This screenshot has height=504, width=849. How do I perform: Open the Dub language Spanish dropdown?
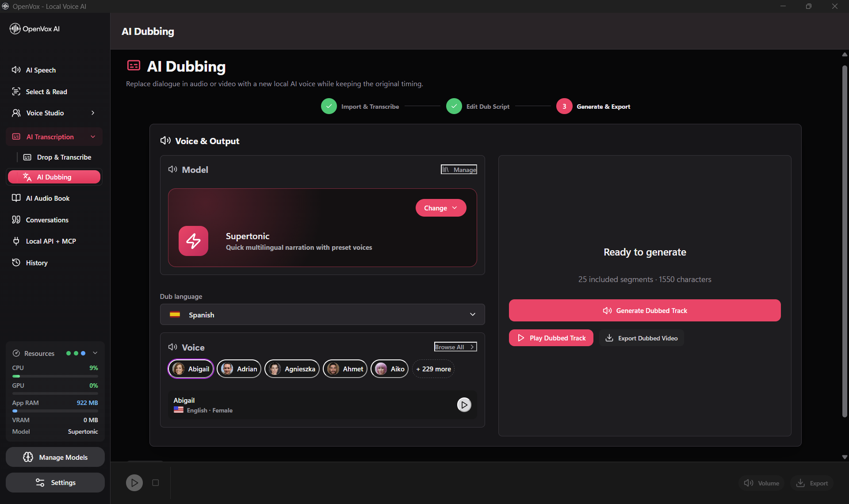[322, 314]
